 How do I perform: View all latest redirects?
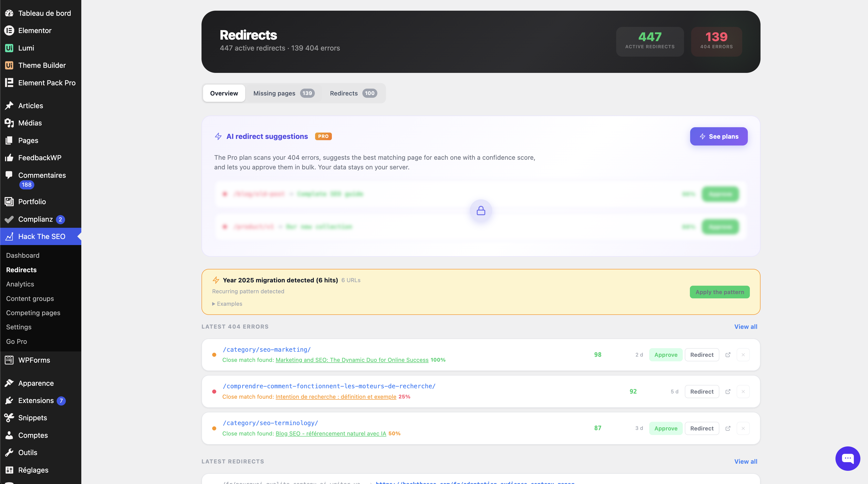[746, 461]
